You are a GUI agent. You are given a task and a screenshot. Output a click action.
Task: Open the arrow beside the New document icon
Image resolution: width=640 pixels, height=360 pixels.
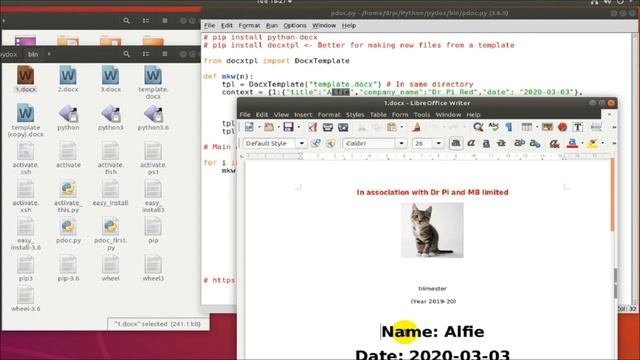pyautogui.click(x=259, y=127)
